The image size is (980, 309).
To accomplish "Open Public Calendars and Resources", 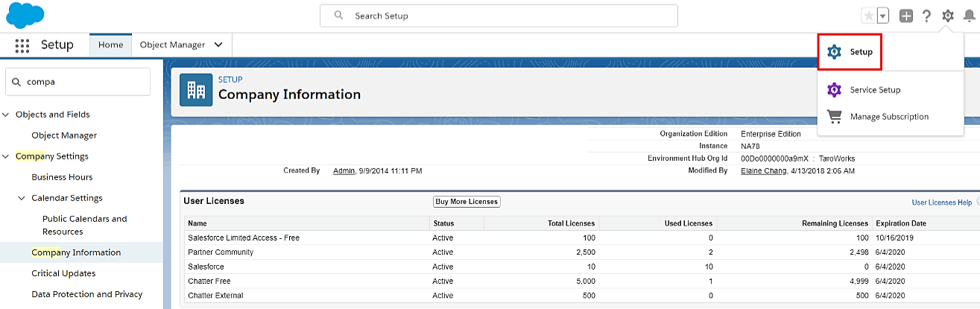I will pos(84,225).
